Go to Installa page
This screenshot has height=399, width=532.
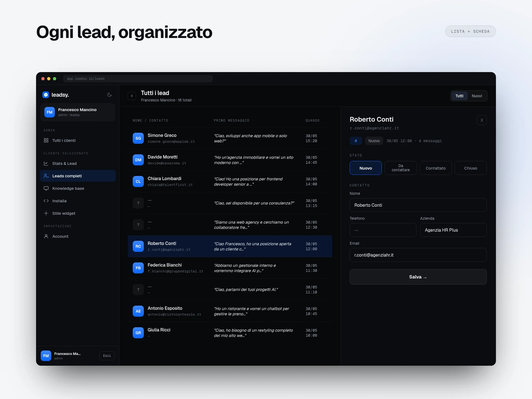pyautogui.click(x=78, y=201)
